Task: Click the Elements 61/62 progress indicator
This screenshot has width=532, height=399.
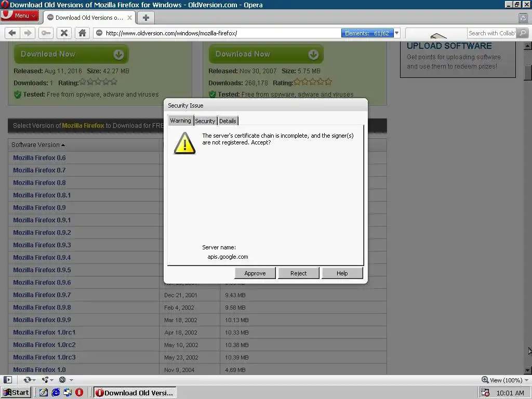Action: tap(367, 33)
